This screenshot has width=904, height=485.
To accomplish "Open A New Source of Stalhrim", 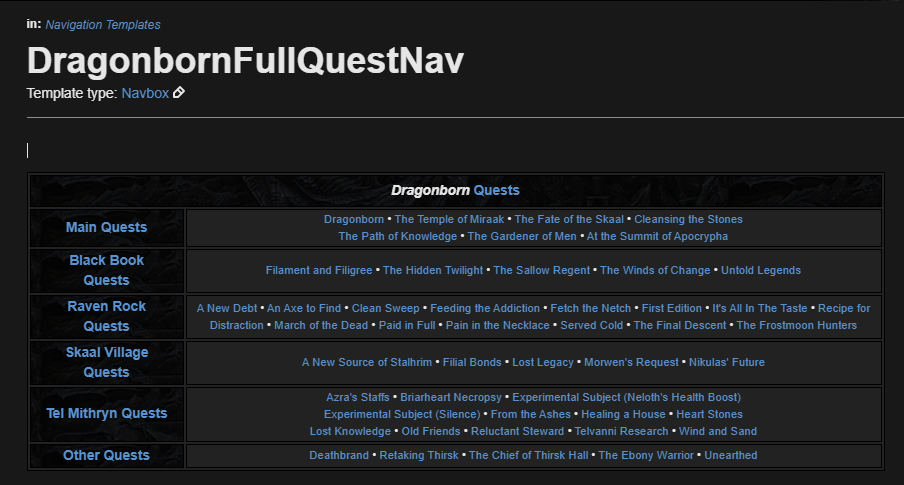I will (367, 362).
